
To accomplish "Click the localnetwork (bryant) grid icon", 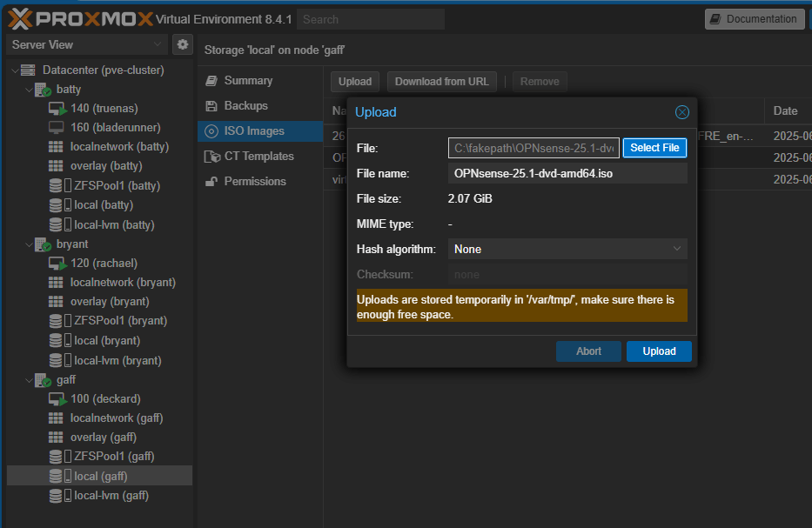I will click(x=57, y=283).
